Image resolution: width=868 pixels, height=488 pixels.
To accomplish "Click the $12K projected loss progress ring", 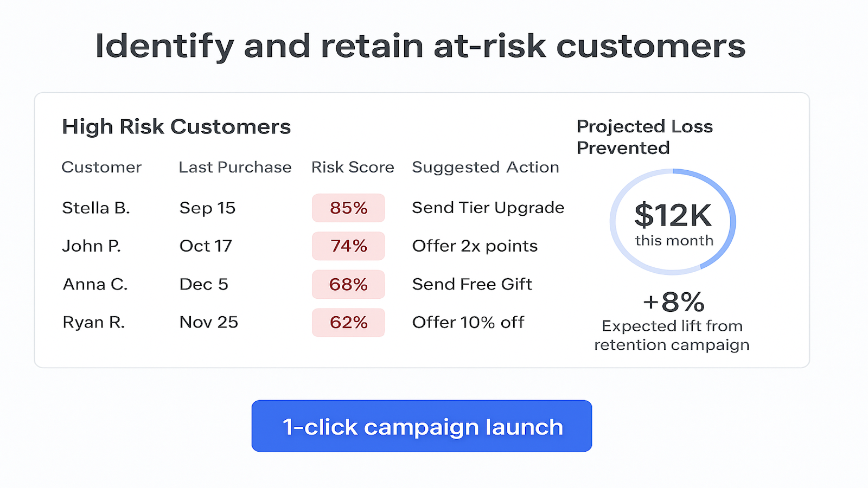I will click(x=673, y=222).
